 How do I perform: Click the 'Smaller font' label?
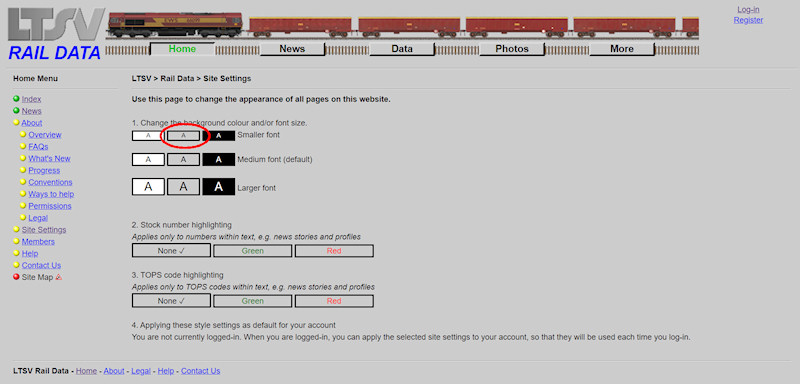259,135
